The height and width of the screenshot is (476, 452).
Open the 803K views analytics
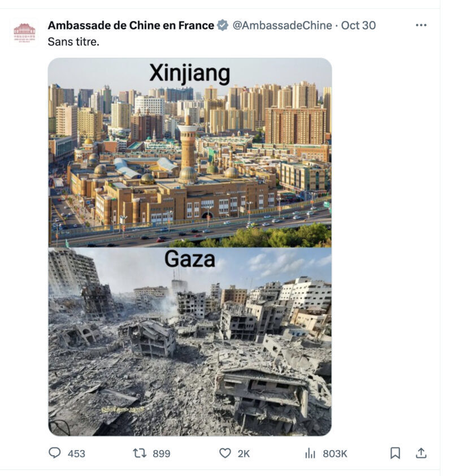335,453
